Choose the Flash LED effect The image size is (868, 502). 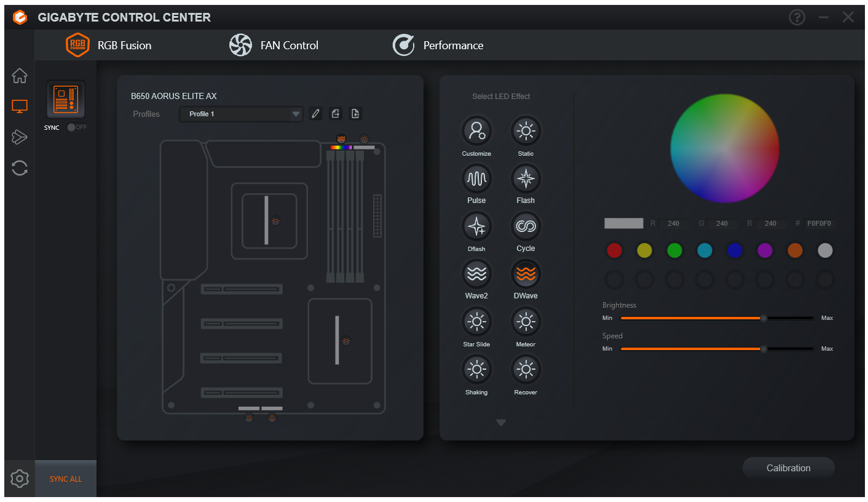526,178
